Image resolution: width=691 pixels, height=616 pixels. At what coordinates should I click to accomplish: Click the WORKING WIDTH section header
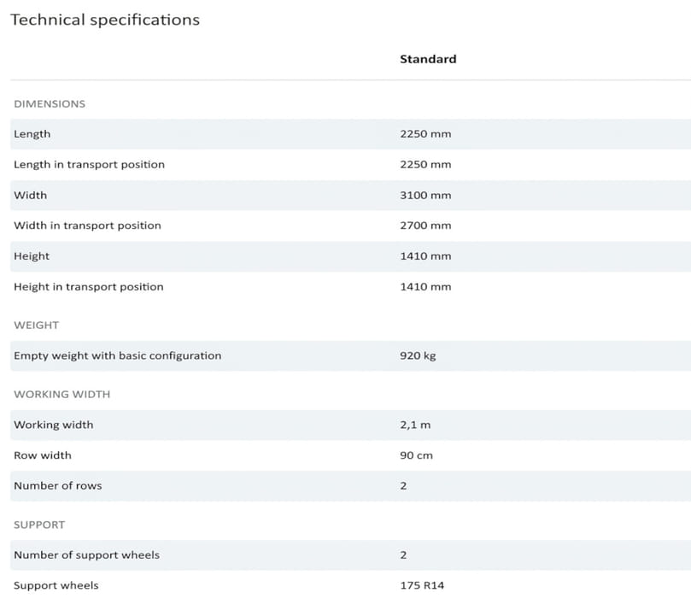(61, 395)
